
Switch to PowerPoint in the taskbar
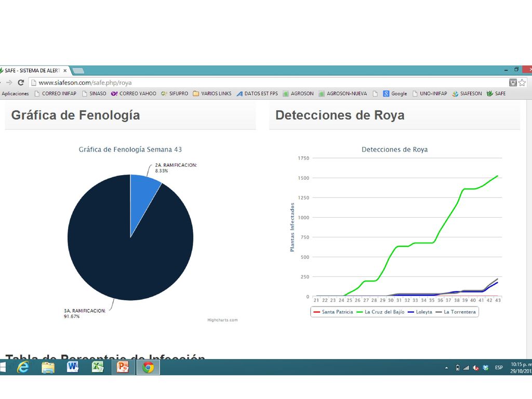tap(123, 367)
